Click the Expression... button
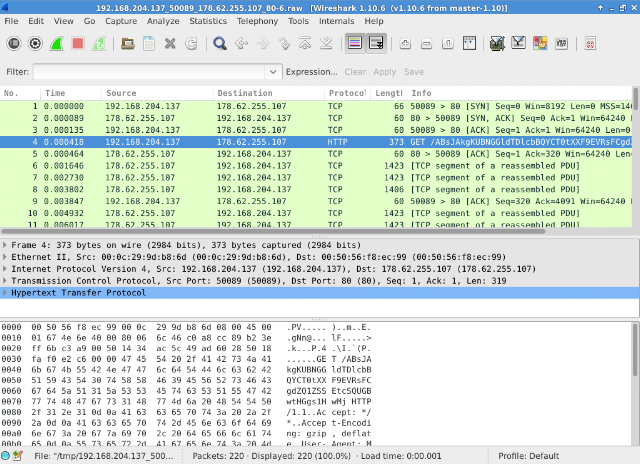Viewport: 640px width, 464px height. point(311,72)
